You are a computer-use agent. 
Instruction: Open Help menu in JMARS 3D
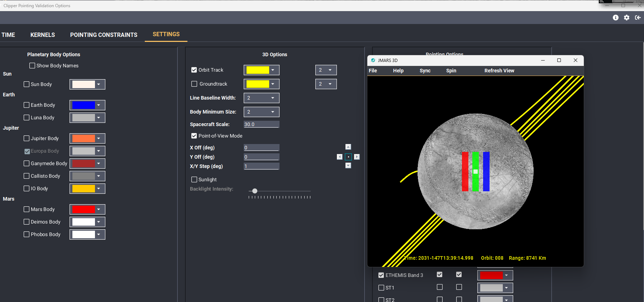click(x=398, y=71)
